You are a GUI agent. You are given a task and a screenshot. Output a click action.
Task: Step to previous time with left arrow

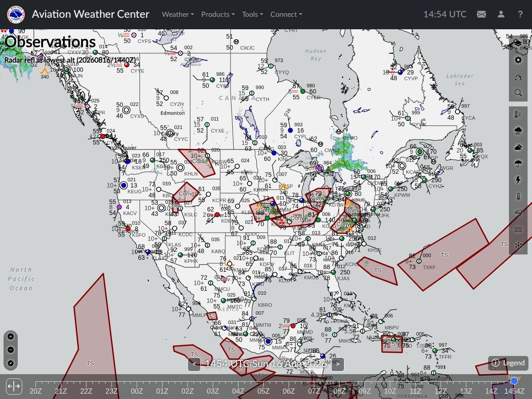(x=194, y=364)
